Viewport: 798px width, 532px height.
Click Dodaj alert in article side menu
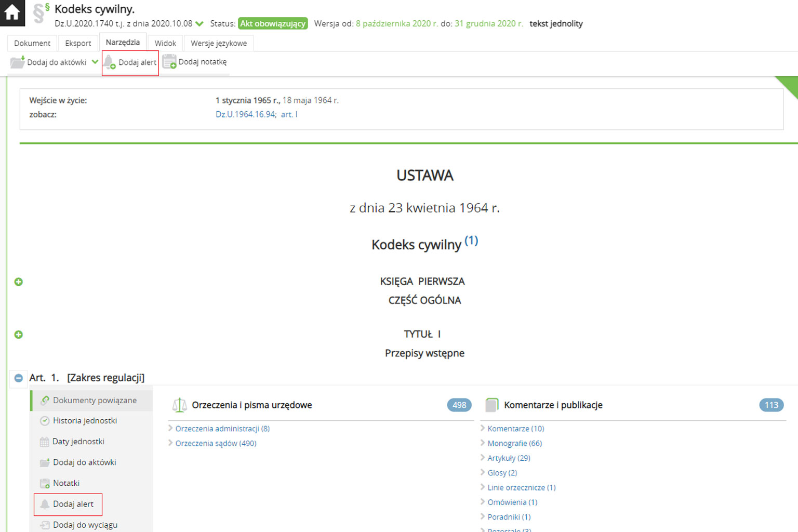pyautogui.click(x=73, y=504)
